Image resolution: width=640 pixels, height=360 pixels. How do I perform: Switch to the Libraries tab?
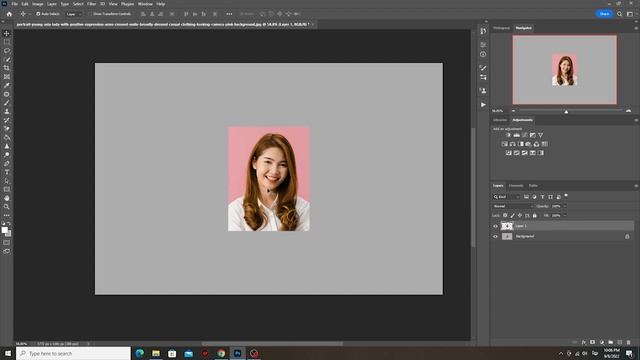500,120
